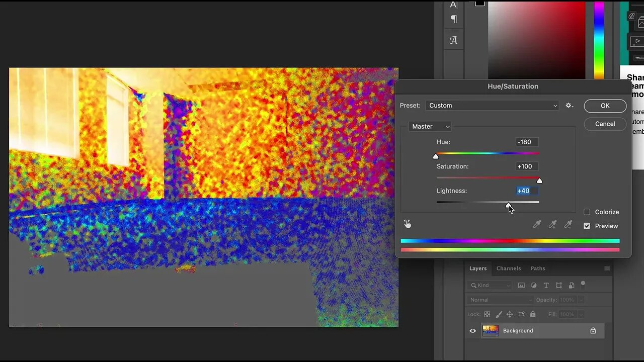Open the layer Kind filter dropdown

click(489, 286)
